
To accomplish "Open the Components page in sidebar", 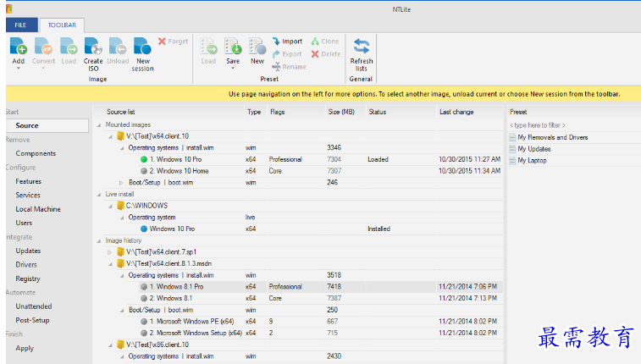I will pos(36,153).
